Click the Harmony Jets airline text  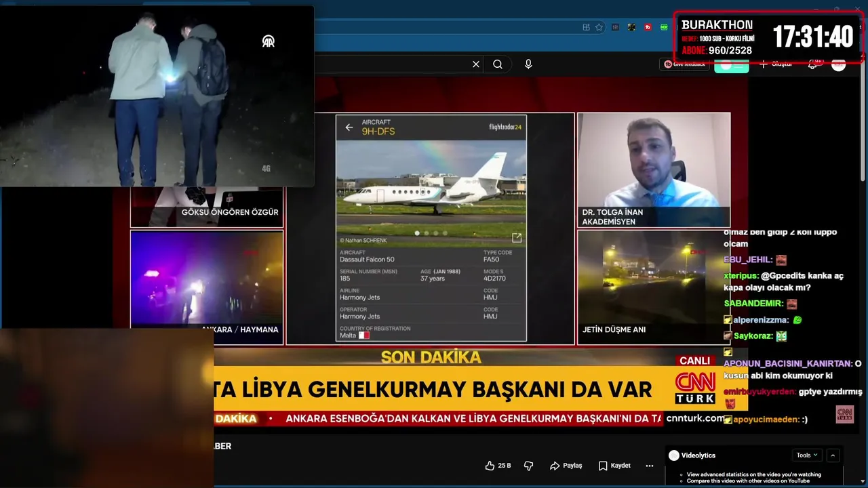coord(359,298)
